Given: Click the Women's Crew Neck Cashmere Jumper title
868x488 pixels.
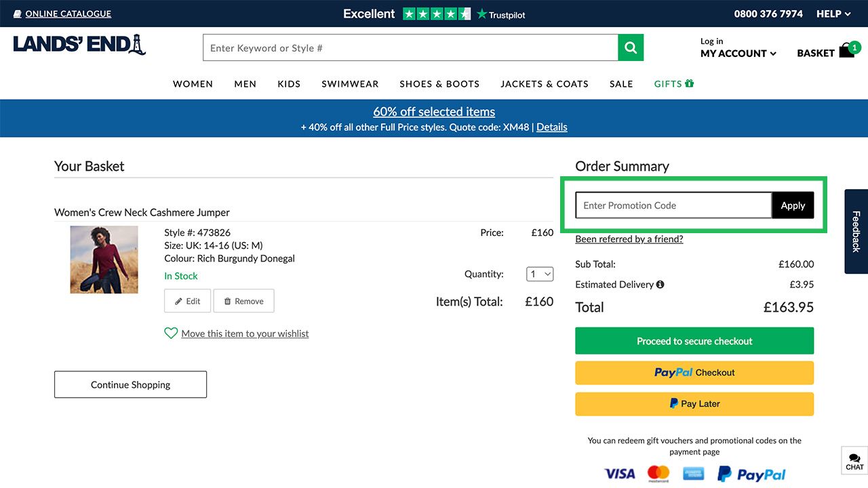Looking at the screenshot, I should click(142, 212).
